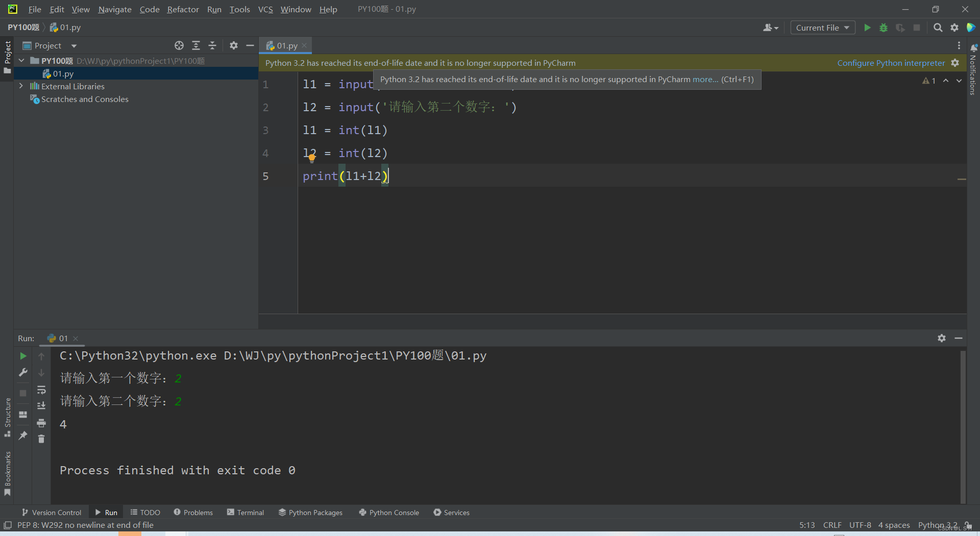Run the current file with the green Run arrow
This screenshot has width=980, height=536.
click(x=868, y=28)
